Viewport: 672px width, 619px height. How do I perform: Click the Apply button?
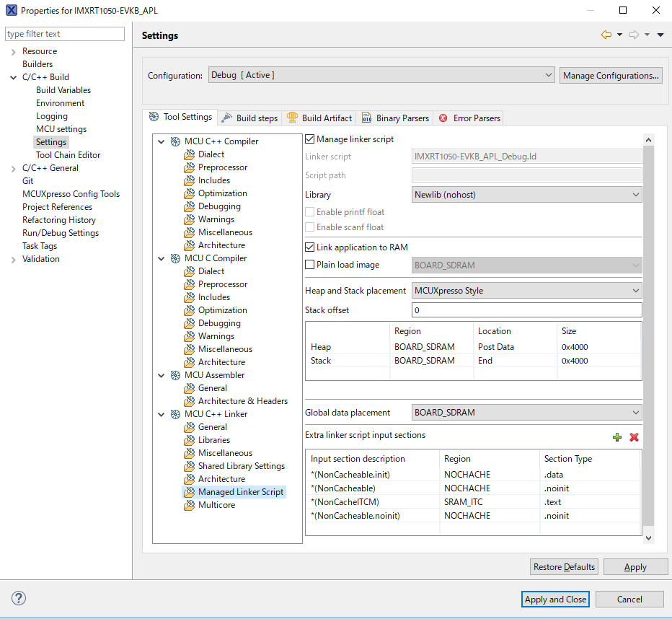coord(635,567)
